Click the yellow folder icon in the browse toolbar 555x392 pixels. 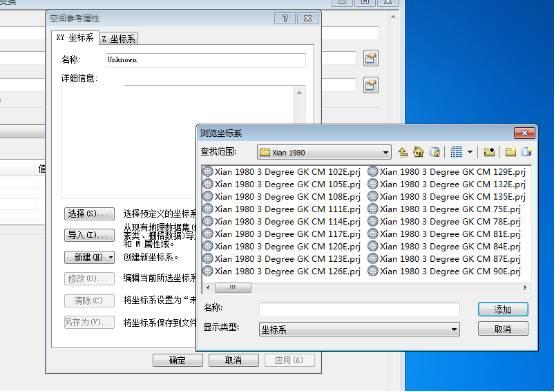click(x=510, y=152)
